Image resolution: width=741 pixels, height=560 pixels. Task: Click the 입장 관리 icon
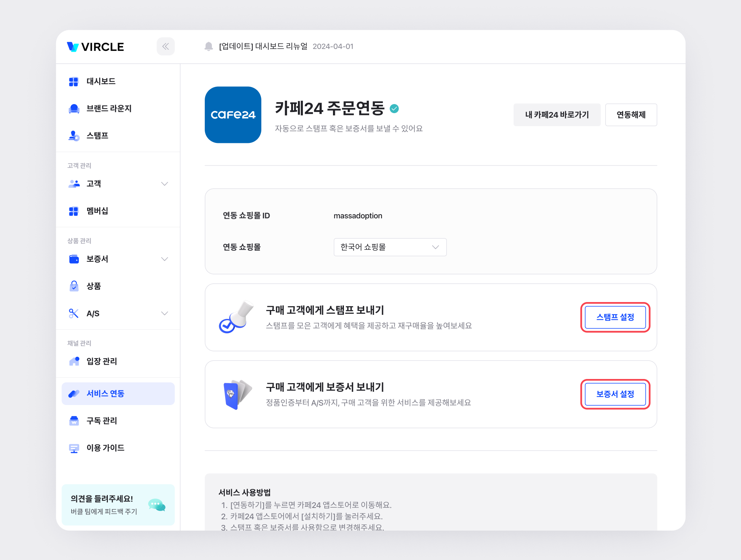[x=74, y=361]
